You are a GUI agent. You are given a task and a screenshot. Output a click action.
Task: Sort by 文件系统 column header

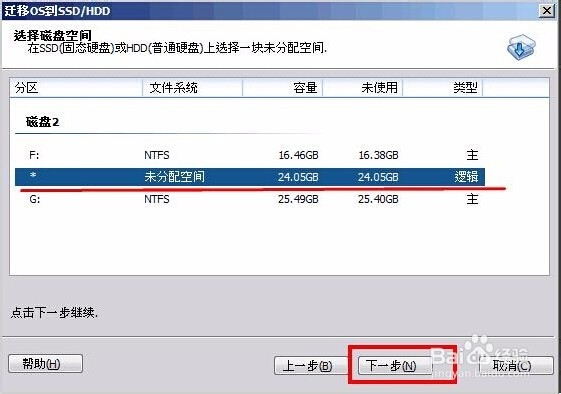[192, 88]
